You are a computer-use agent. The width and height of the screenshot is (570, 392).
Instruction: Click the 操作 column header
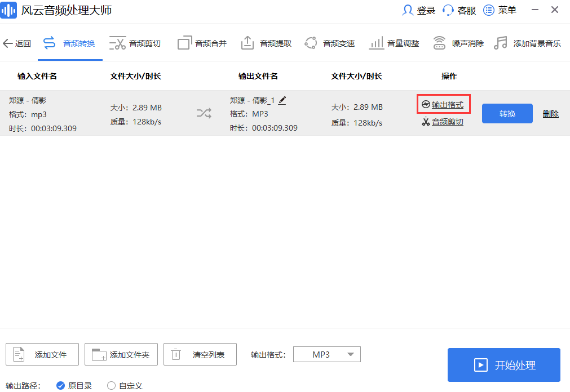[x=449, y=76]
